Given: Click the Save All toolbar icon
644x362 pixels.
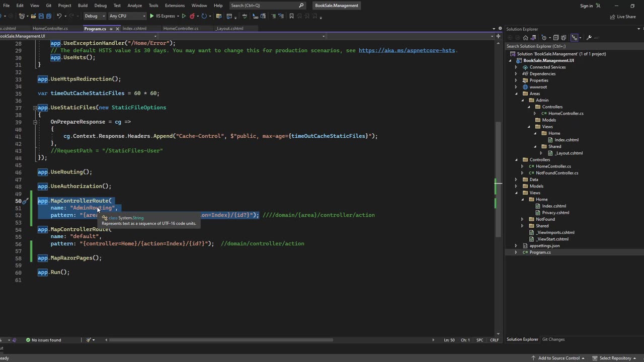Looking at the screenshot, I should [49, 16].
